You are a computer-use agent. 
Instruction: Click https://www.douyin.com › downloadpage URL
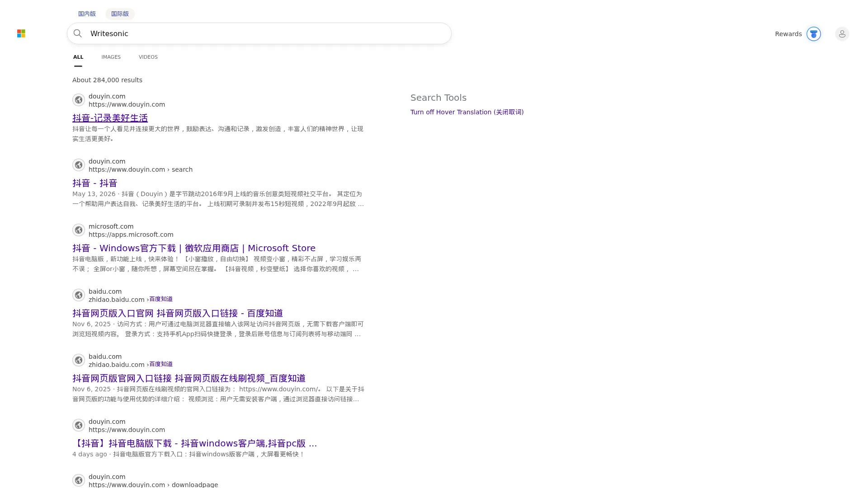tap(153, 484)
